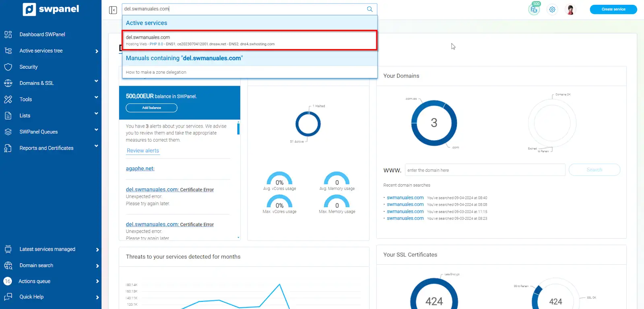Expand the Domain search arrow
This screenshot has height=309, width=644.
point(97,266)
